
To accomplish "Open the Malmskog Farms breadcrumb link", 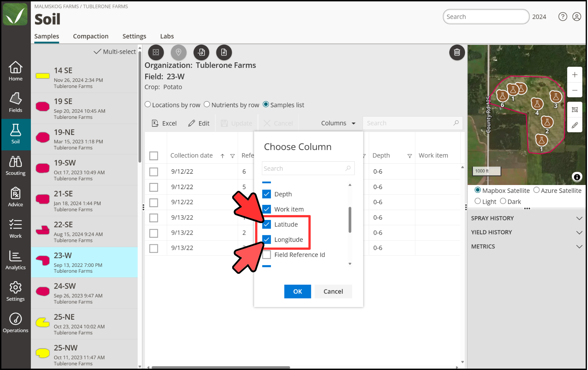I will (x=57, y=7).
